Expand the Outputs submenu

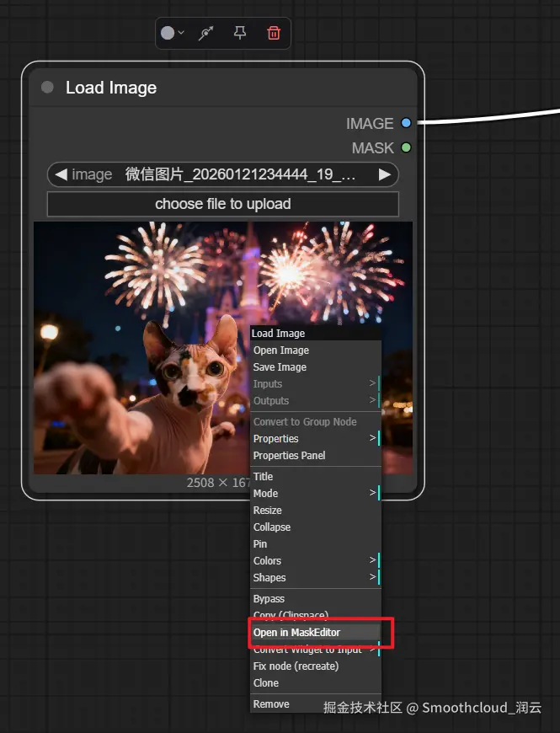(316, 401)
